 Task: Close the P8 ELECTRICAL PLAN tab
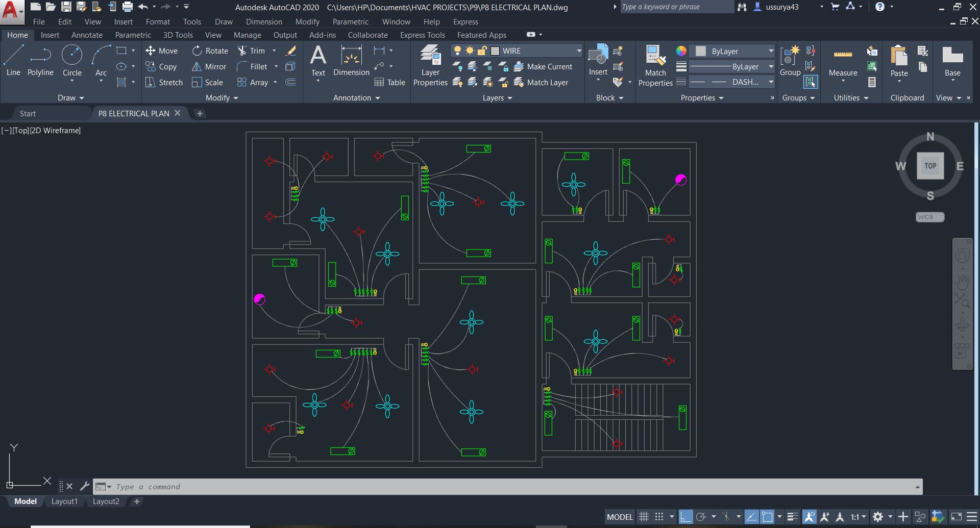(178, 113)
